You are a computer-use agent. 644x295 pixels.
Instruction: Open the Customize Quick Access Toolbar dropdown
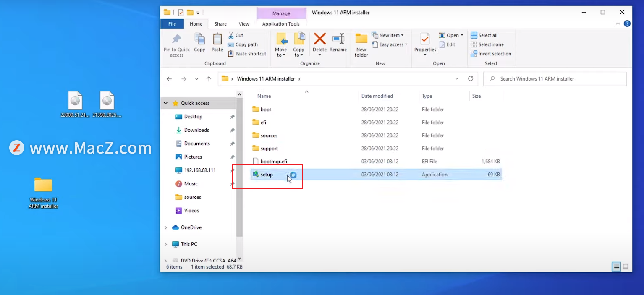pos(198,13)
